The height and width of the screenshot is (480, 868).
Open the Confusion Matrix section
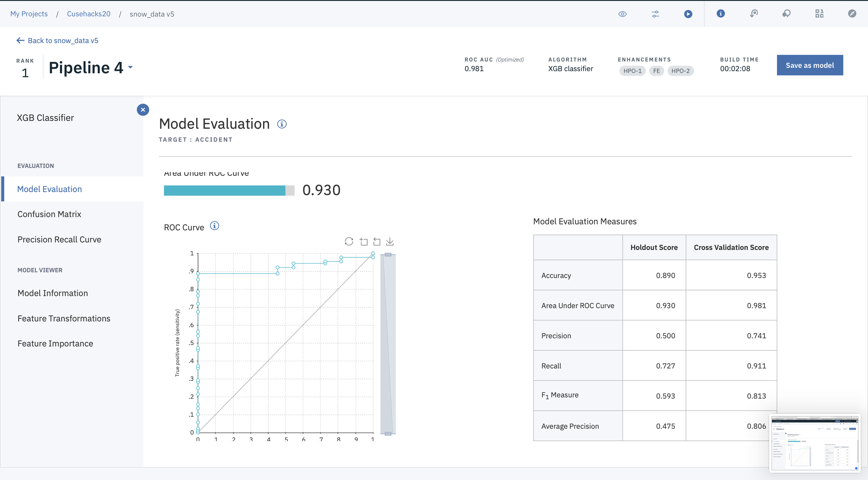click(49, 214)
